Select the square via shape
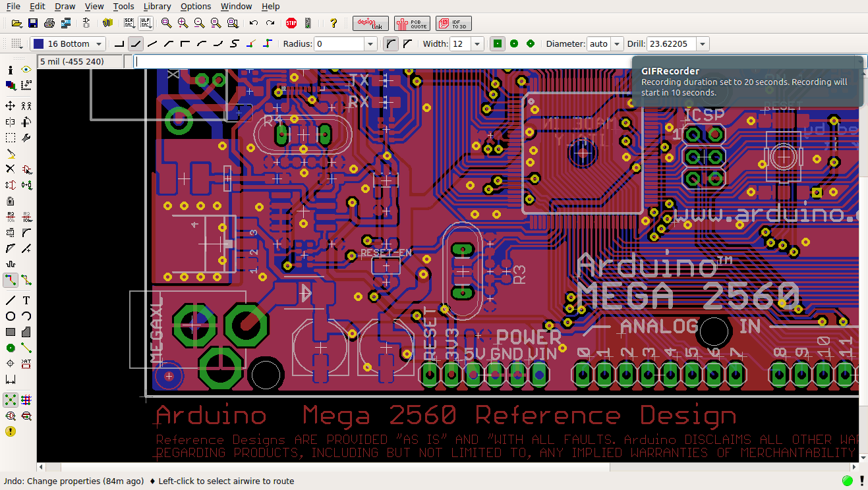This screenshot has width=868, height=490. pyautogui.click(x=498, y=44)
